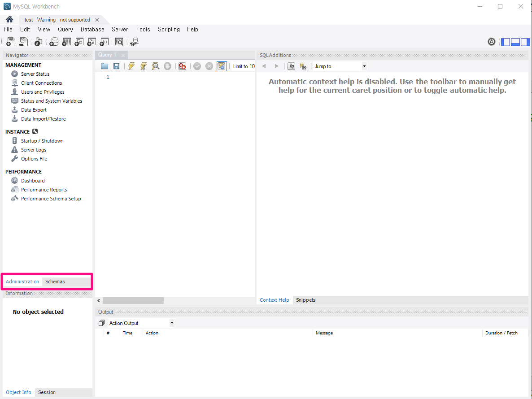Toggle the bottom output panel visibility
Image resolution: width=532 pixels, height=399 pixels.
click(x=515, y=42)
